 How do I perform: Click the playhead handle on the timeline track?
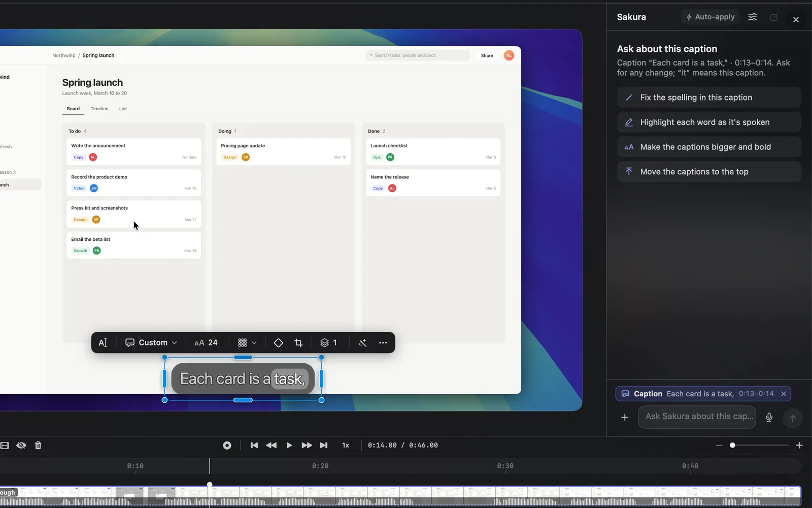pyautogui.click(x=210, y=485)
